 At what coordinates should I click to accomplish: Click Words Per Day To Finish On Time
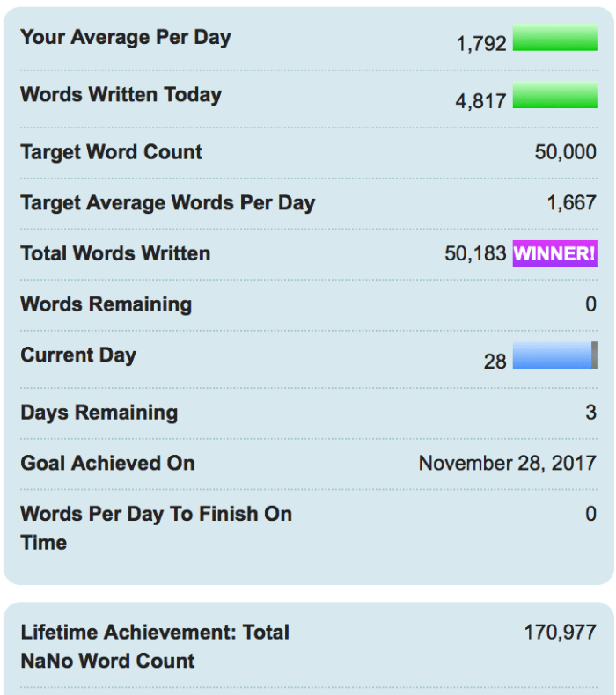156,527
